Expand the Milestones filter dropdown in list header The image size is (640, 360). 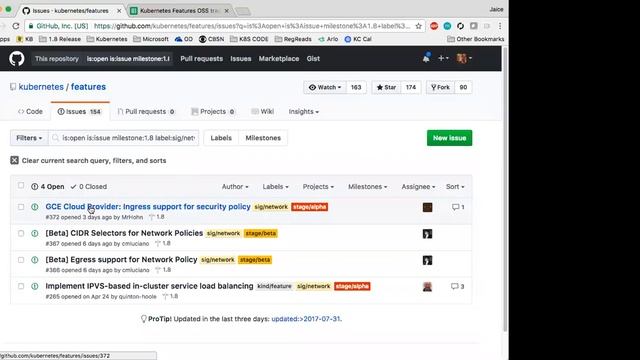(x=368, y=187)
